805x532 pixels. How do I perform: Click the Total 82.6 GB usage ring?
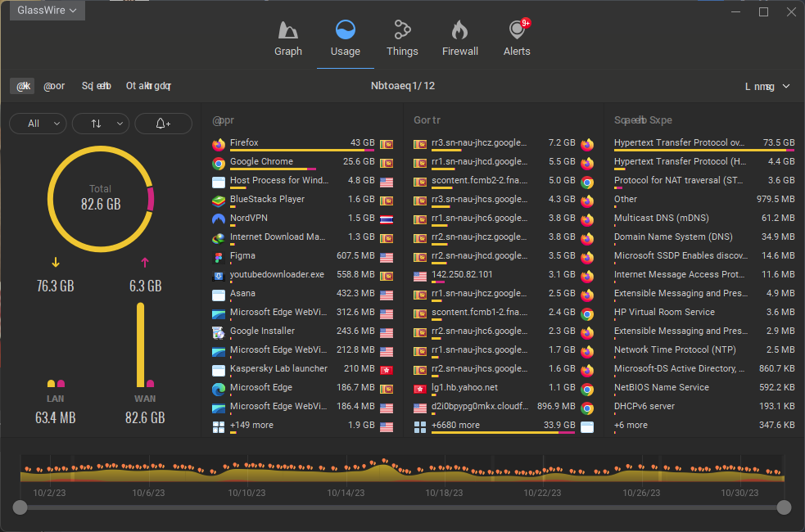101,199
